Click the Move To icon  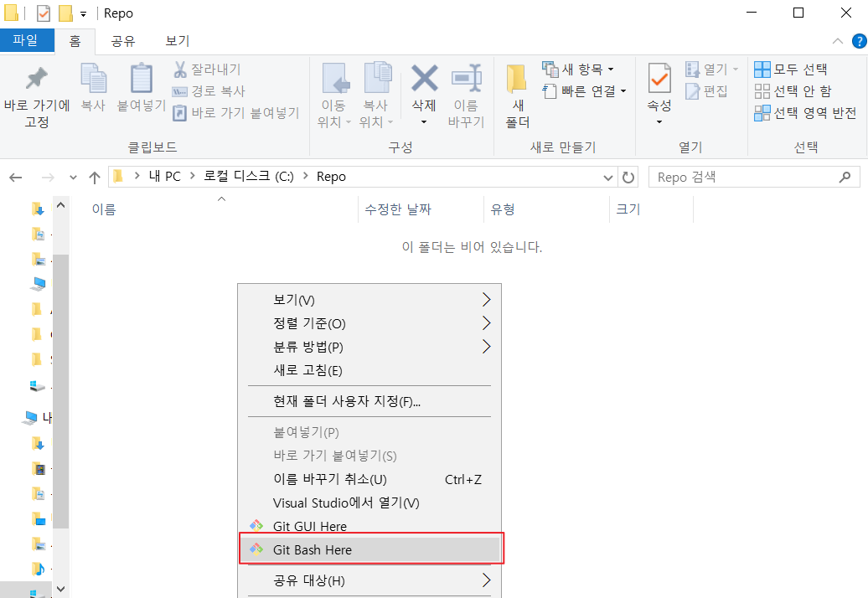[x=336, y=78]
